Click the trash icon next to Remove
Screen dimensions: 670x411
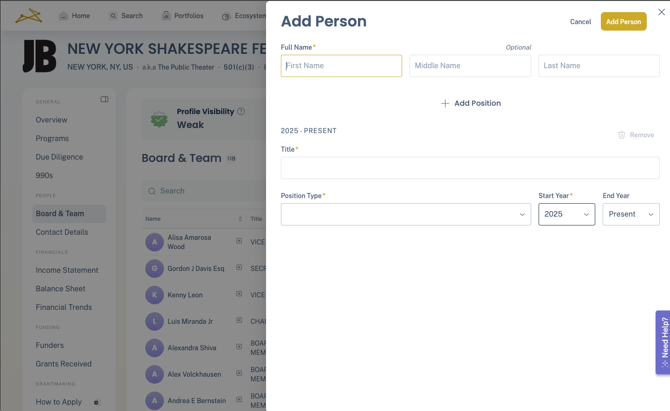621,135
